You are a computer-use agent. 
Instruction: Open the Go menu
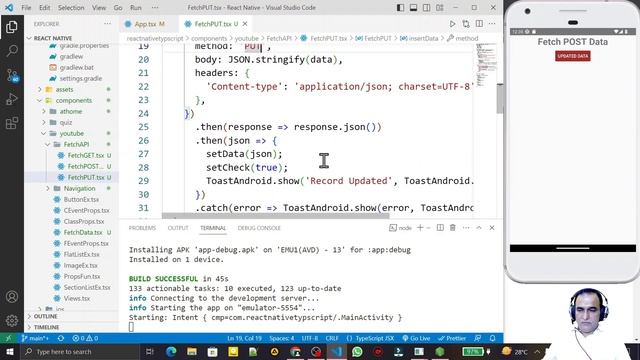[x=118, y=7]
